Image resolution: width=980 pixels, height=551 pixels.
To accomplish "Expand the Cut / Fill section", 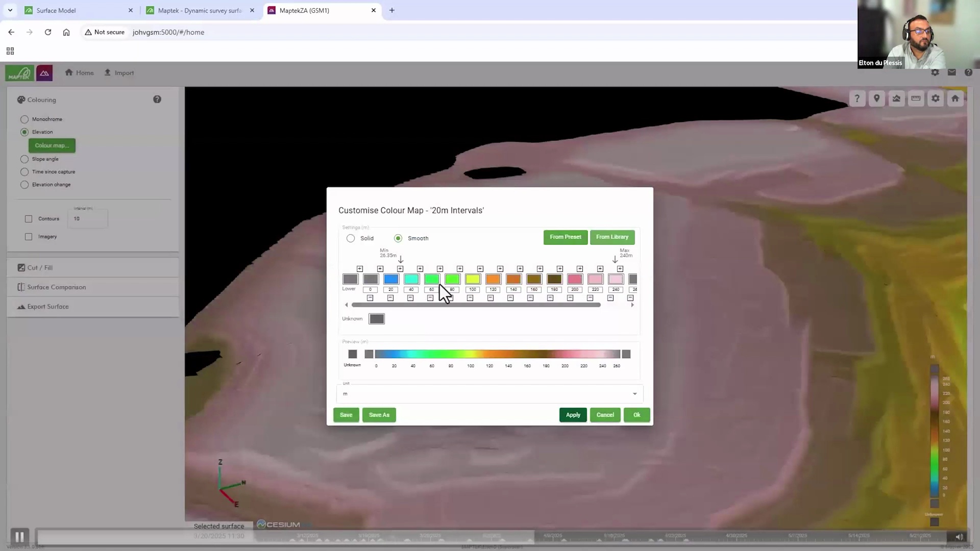I will 93,268.
